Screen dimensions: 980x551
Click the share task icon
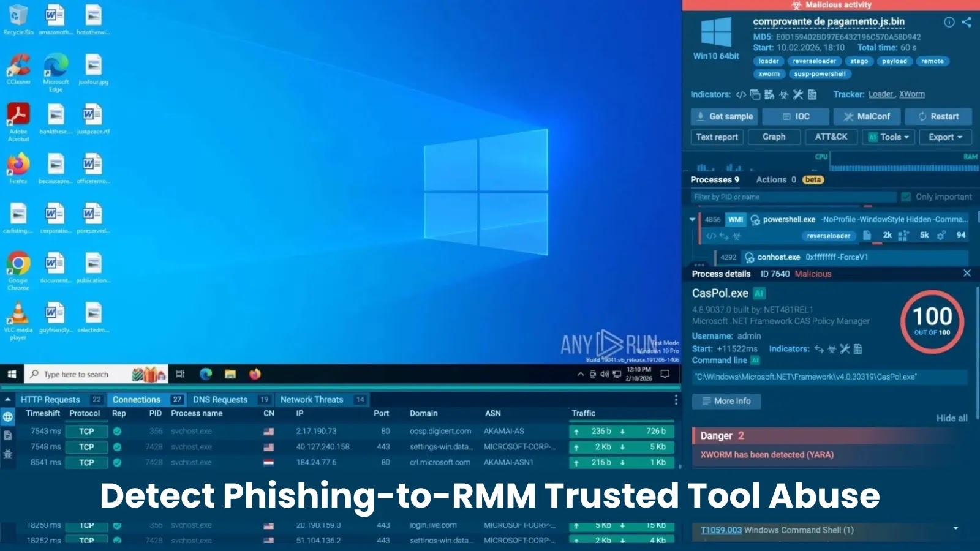(967, 22)
